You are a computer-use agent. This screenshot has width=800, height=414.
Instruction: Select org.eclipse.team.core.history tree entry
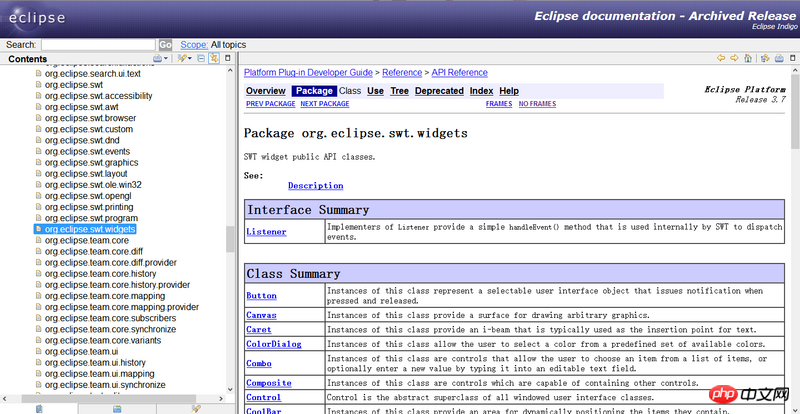(x=101, y=274)
